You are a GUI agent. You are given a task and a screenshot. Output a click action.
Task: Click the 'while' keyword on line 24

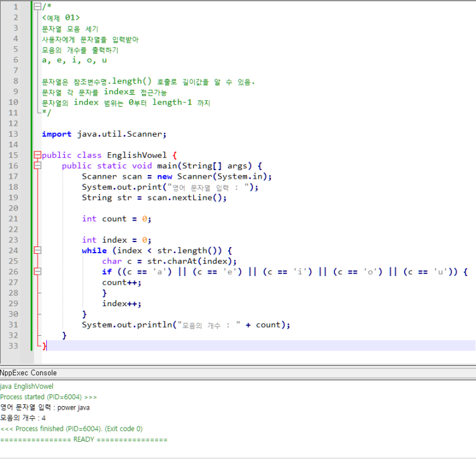pos(94,251)
